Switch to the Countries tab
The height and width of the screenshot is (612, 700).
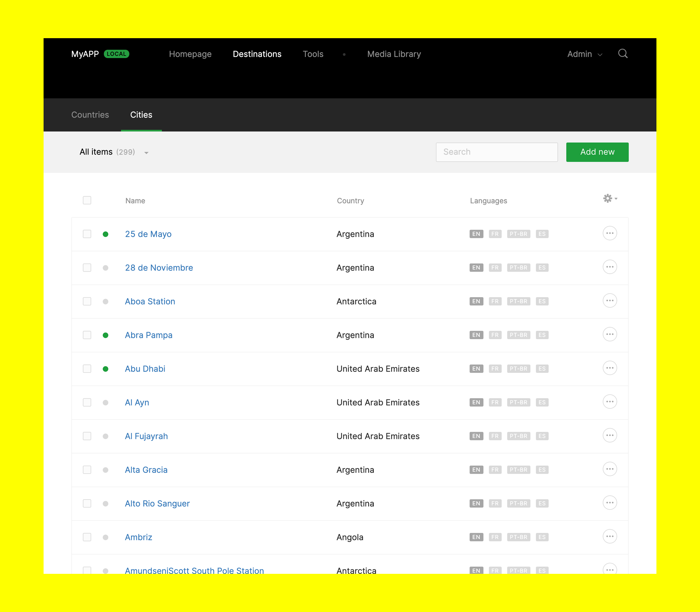(x=90, y=115)
